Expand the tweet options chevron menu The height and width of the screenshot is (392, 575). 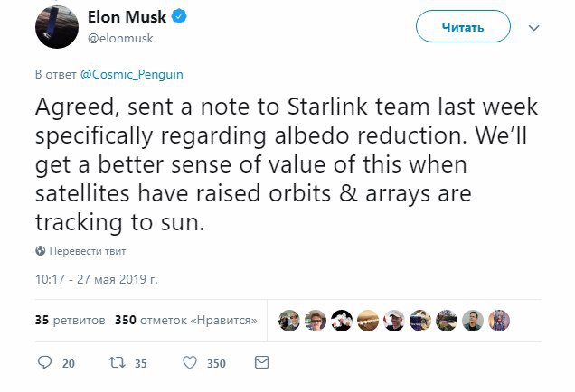point(533,28)
